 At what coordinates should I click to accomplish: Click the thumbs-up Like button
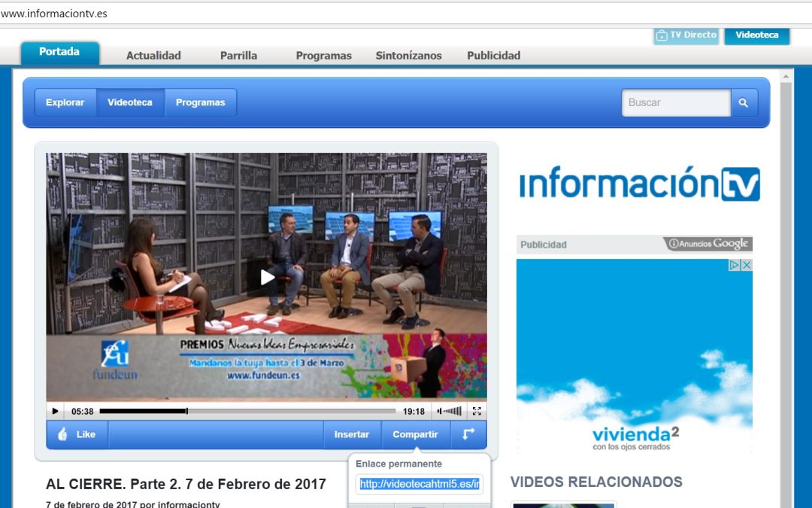coord(77,434)
